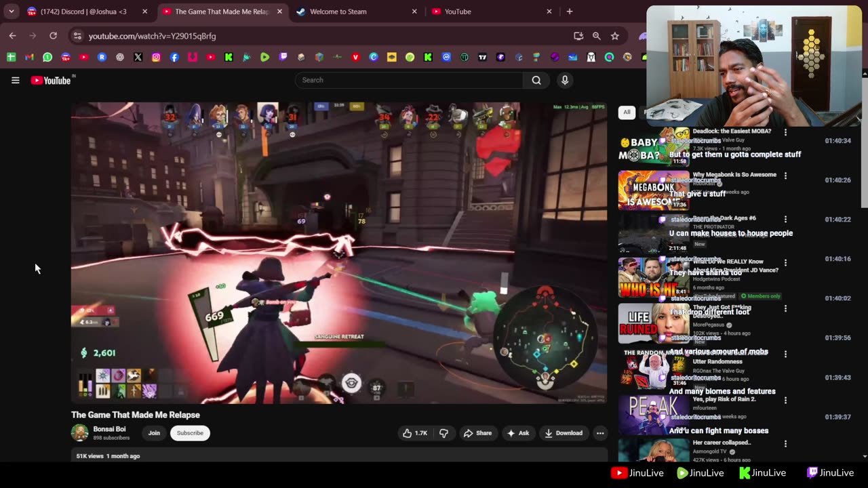Open options menu for Risk of Rain 2 video

785,400
